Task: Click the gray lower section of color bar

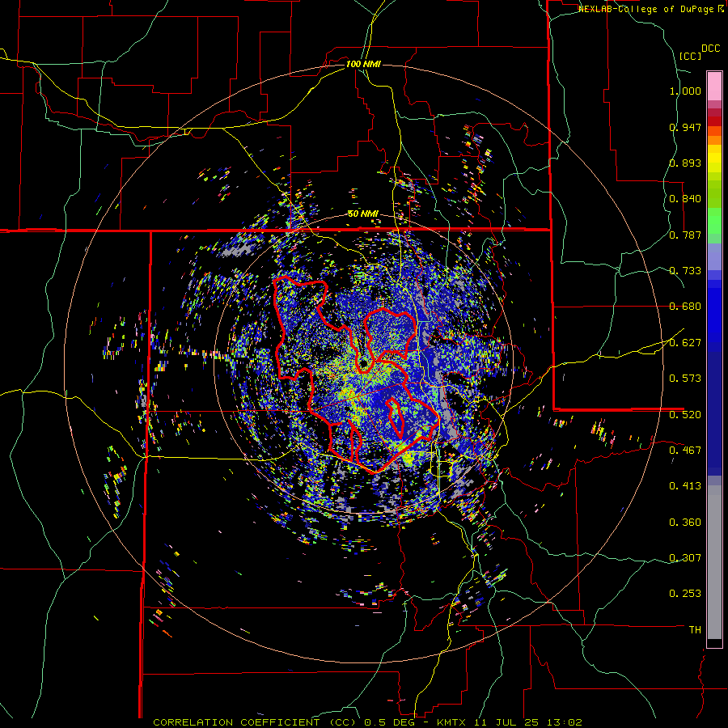Action: point(714,562)
